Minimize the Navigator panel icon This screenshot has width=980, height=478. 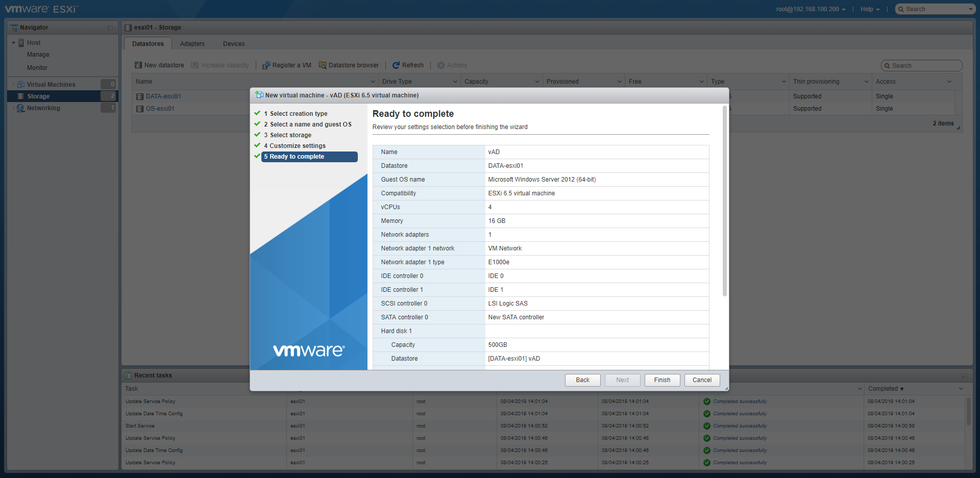[x=110, y=28]
